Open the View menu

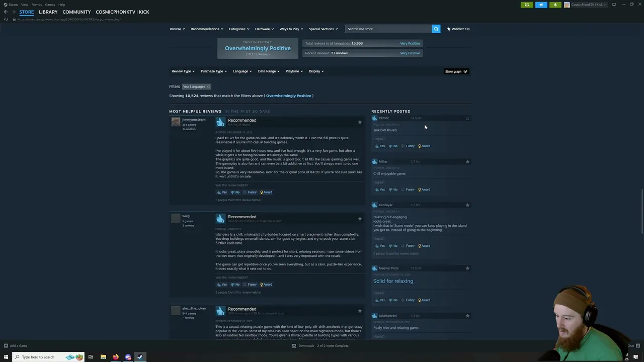[25, 5]
